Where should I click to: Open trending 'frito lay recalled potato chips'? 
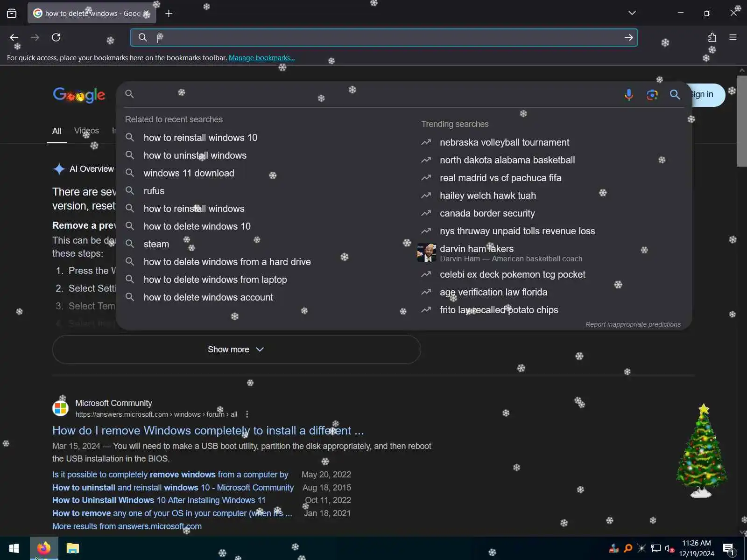click(499, 310)
